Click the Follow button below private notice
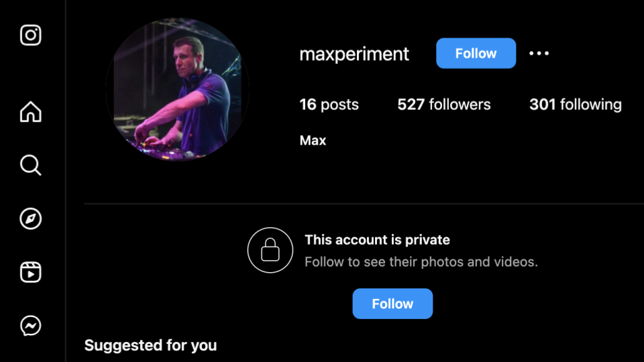The image size is (644, 362). (x=392, y=304)
